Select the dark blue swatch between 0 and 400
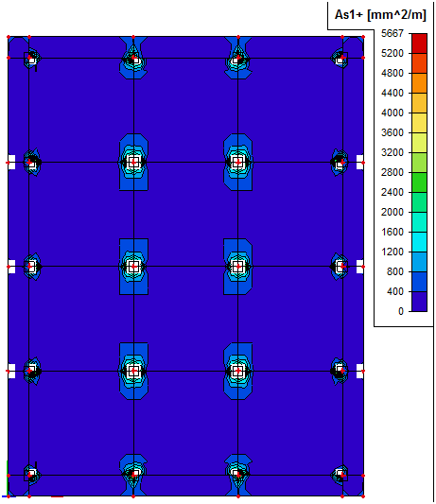This screenshot has height=504, width=436. (x=419, y=302)
